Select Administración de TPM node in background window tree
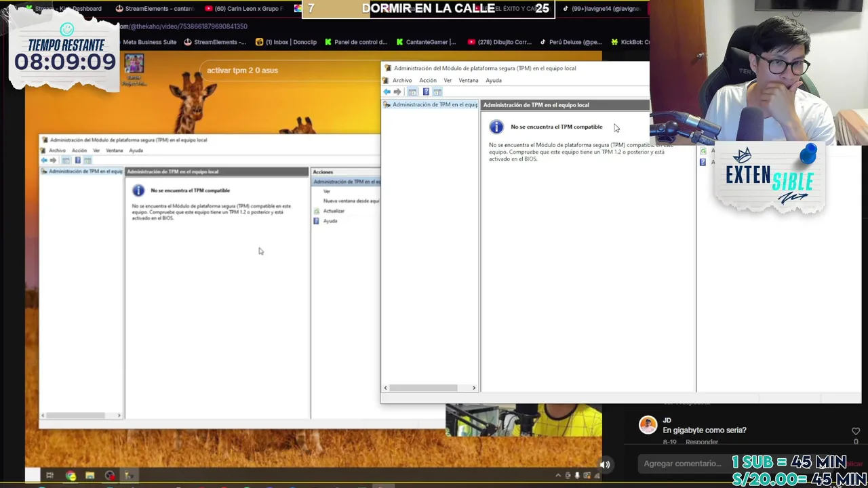Screen dimensions: 868x488 [82, 171]
